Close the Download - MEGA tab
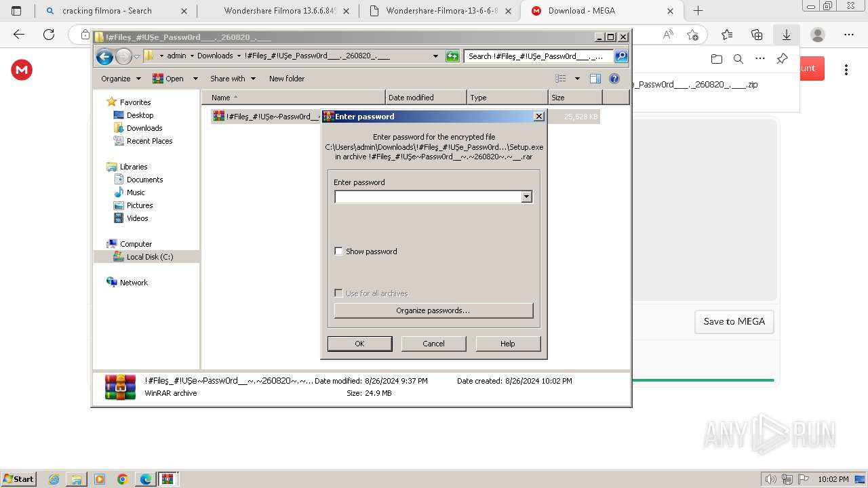The height and width of the screenshot is (488, 868). (x=670, y=11)
